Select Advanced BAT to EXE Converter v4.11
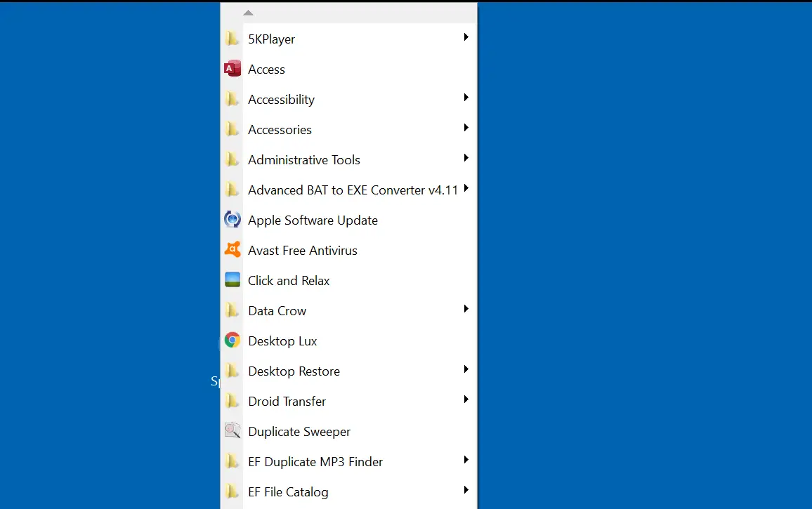Image resolution: width=812 pixels, height=509 pixels. point(348,190)
